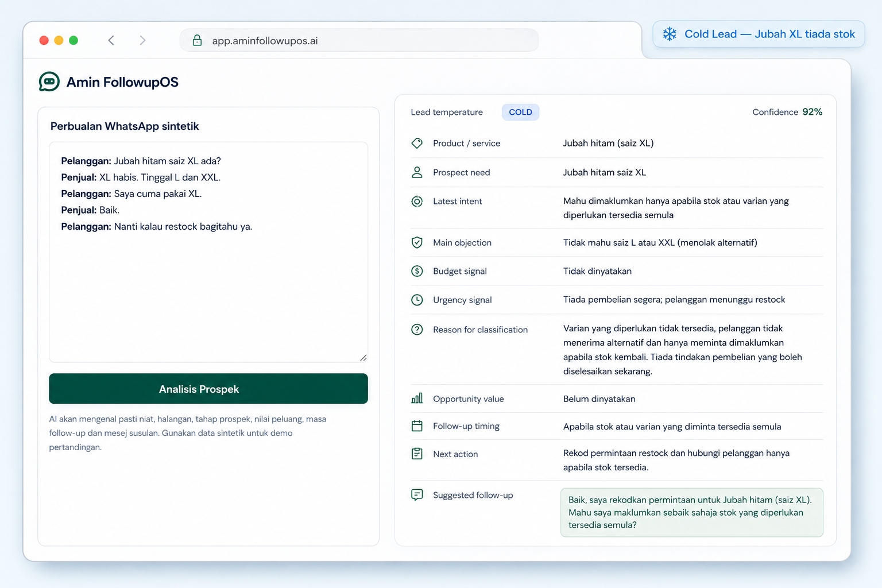Viewport: 882px width, 588px height.
Task: Click the app.aminfollowupos.ai address bar
Action: (359, 40)
